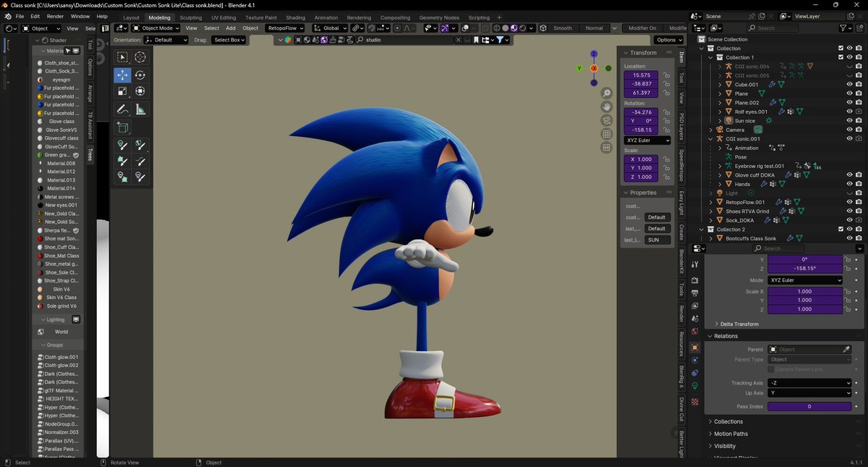Viewport: 868px width, 467px height.
Task: Open View Layer properties tab icon
Action: pyautogui.click(x=694, y=306)
